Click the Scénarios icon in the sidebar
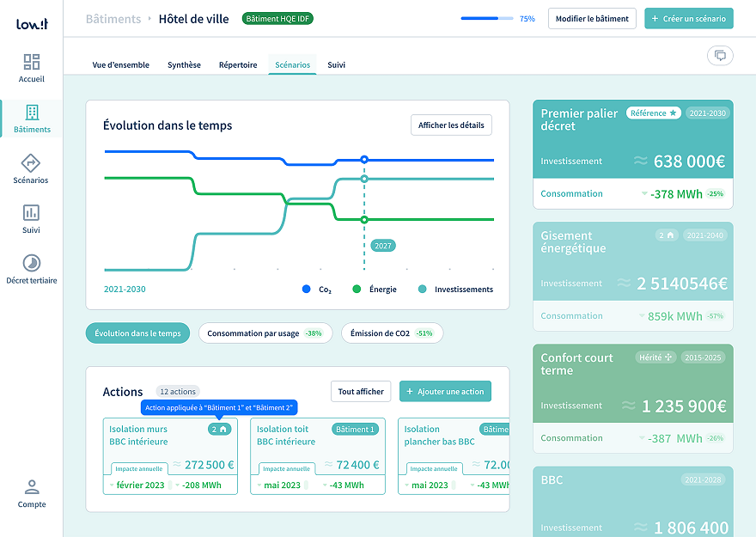756x537 pixels. 31,162
